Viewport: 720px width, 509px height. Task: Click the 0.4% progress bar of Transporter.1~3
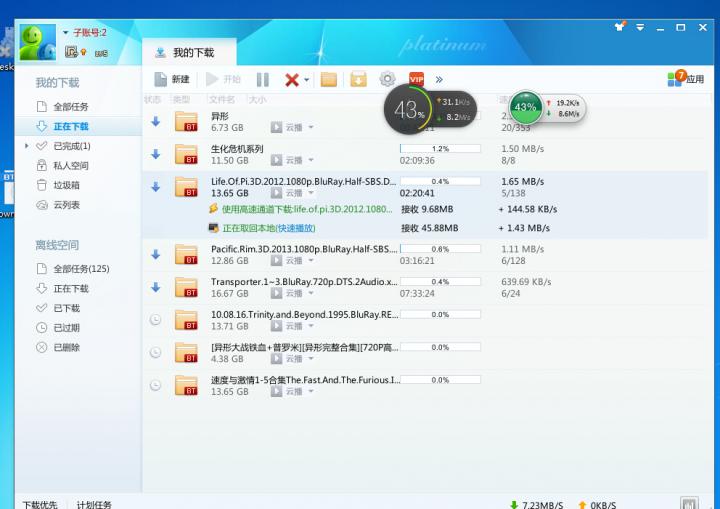click(x=440, y=282)
